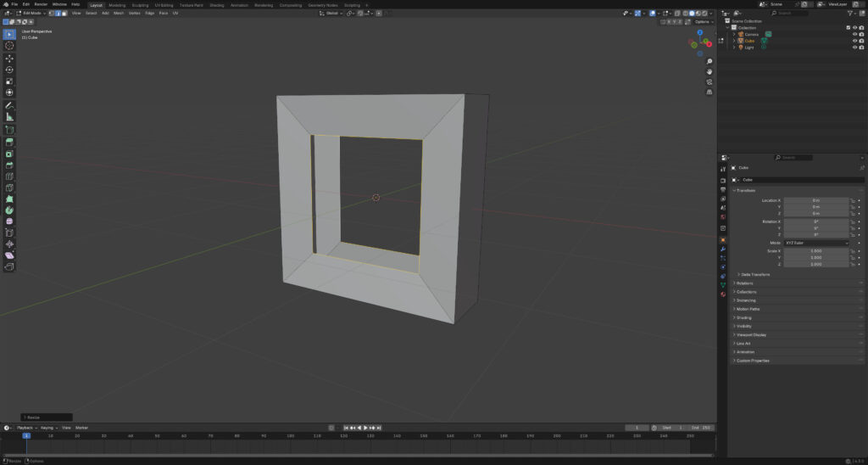Click the viewport Options button
Screen dimensions: 868x465
(x=703, y=21)
